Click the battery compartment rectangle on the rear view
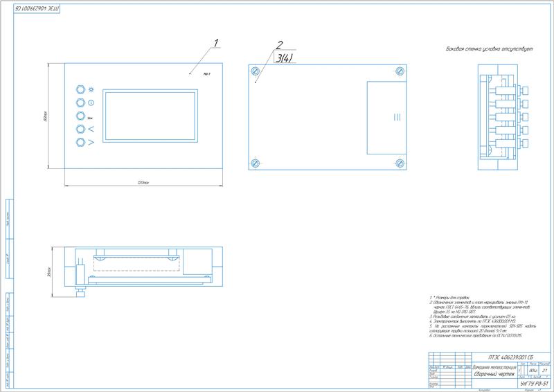554x392 pixels. click(386, 118)
